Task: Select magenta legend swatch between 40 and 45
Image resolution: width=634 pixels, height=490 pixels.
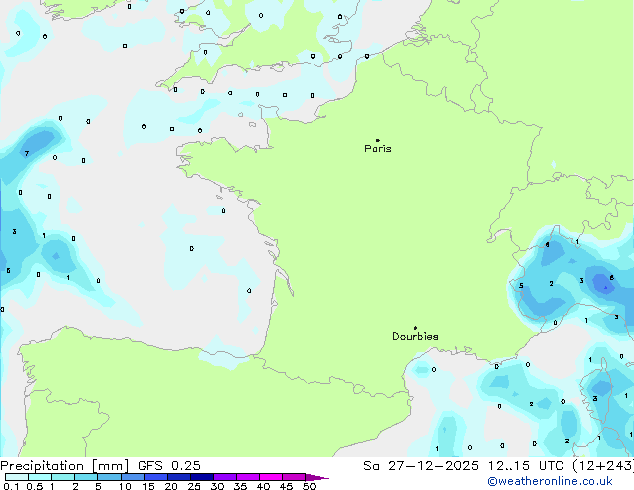Action: (271, 477)
